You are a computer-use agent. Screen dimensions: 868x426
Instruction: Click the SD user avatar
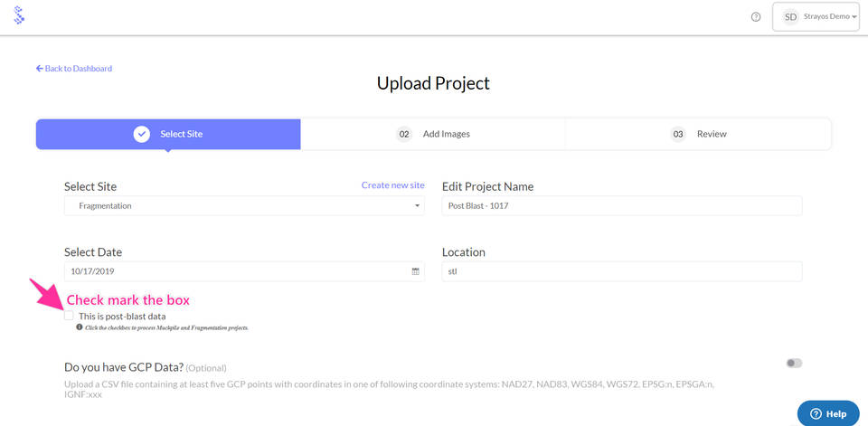click(790, 16)
